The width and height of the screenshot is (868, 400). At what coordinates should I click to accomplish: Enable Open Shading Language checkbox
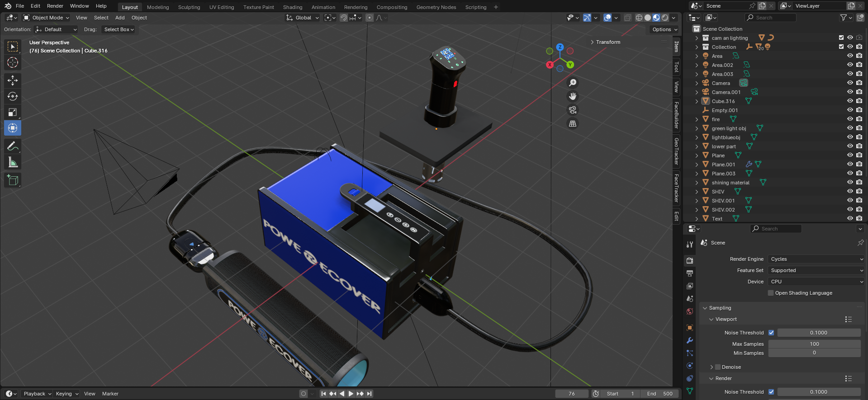[x=771, y=293]
